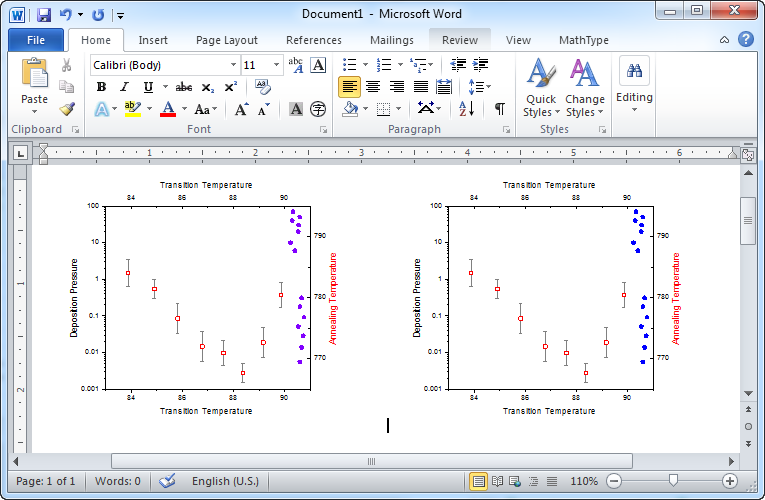Click the Save icon in the title bar
Image resolution: width=765 pixels, height=500 pixels.
point(43,15)
